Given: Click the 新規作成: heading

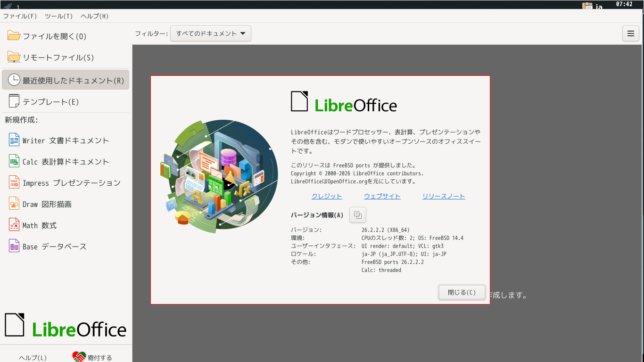Looking at the screenshot, I should (22, 120).
